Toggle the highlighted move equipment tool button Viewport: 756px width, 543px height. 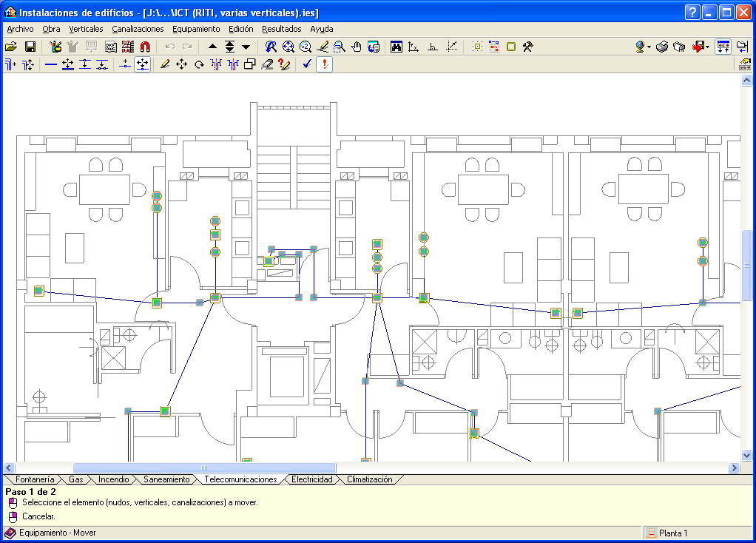(142, 64)
